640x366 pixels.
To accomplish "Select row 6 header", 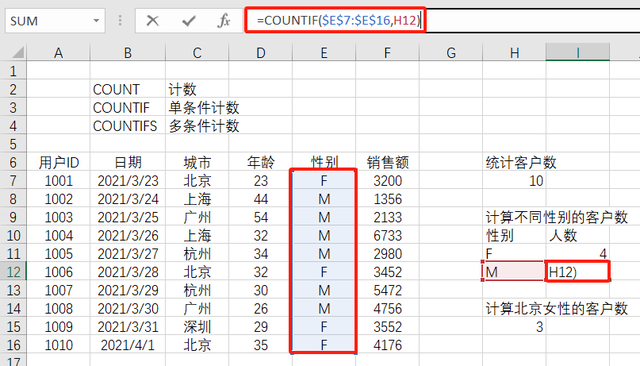I will (13, 162).
